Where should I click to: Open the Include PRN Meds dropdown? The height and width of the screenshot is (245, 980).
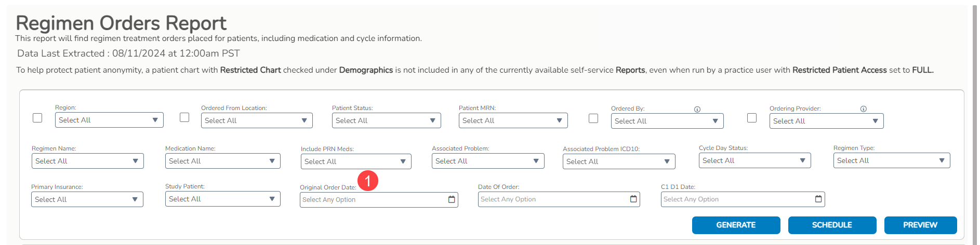tap(355, 161)
